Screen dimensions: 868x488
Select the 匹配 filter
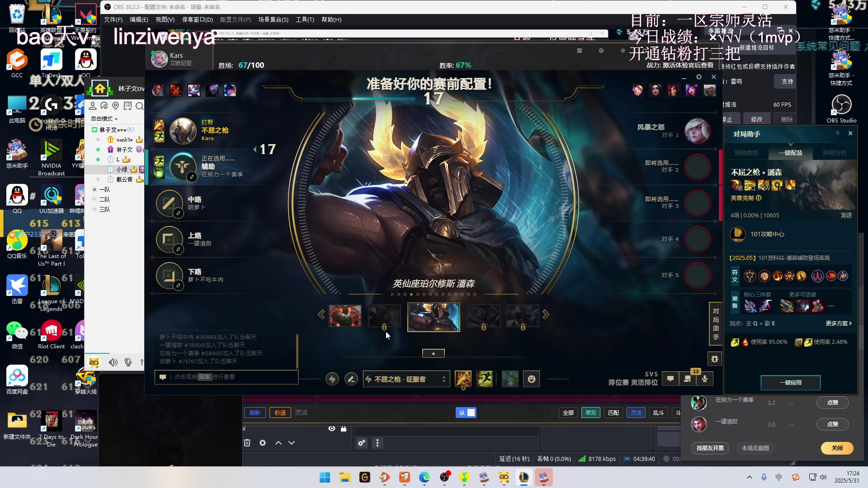pos(613,413)
